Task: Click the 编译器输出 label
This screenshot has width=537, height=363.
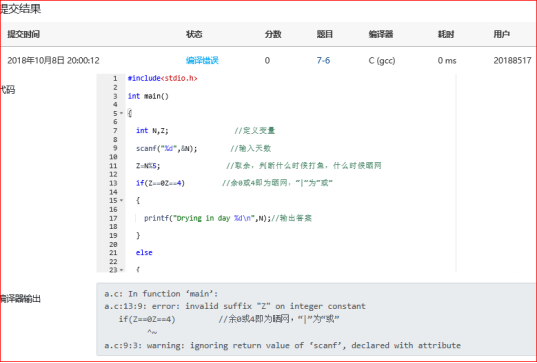Action: (x=21, y=299)
